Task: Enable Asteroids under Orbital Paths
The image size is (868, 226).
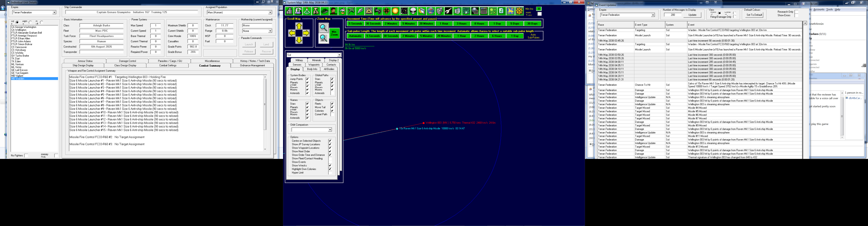Action: pos(332,93)
